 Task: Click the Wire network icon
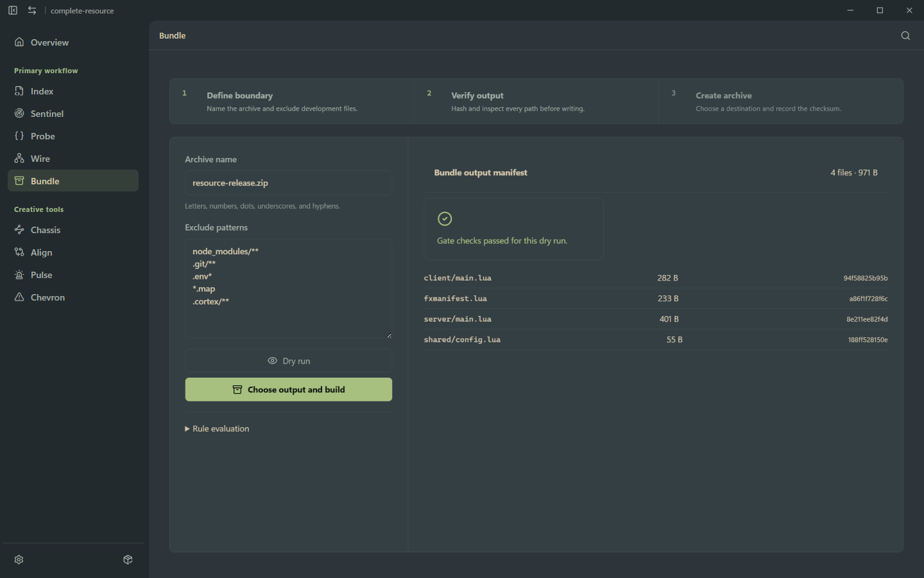coord(19,159)
